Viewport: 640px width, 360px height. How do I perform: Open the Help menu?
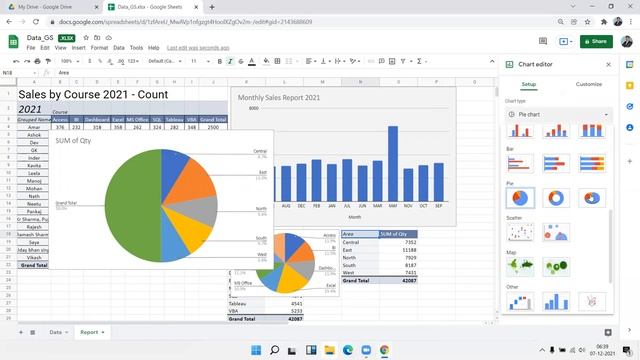pos(153,48)
